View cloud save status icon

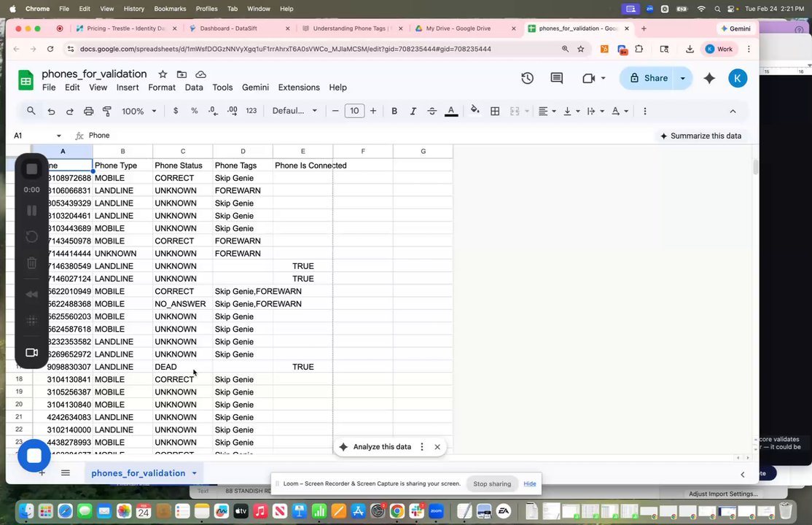[201, 74]
